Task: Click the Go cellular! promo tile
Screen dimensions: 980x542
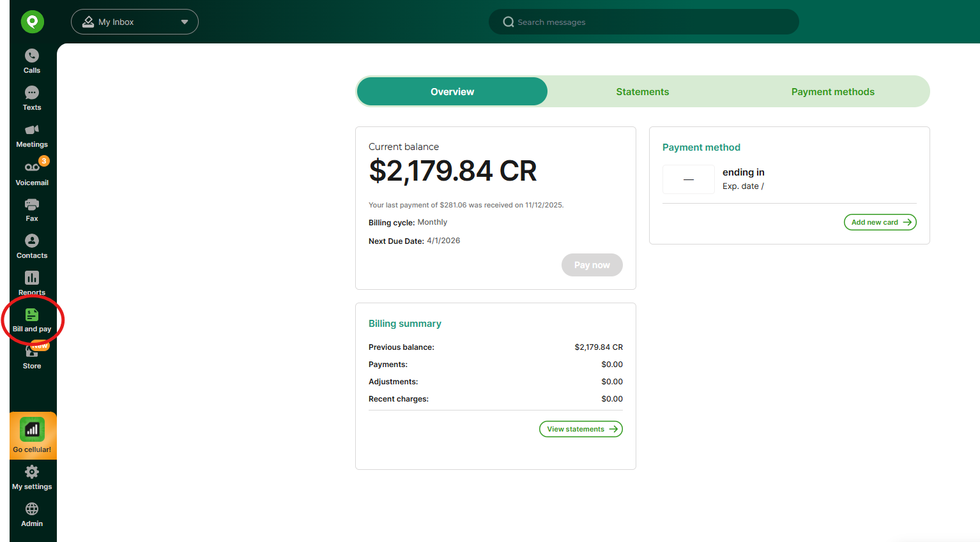Action: [33, 435]
